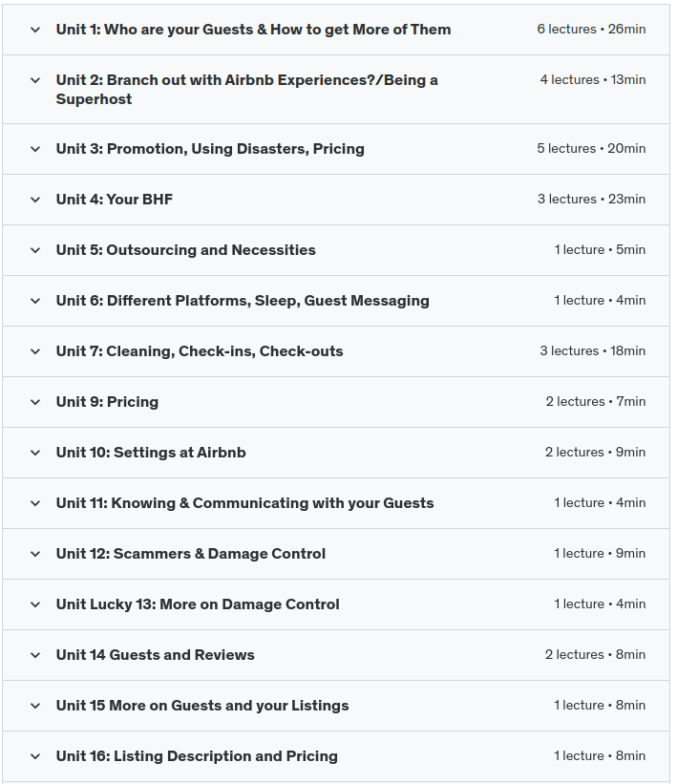Expand chevron next to Unit 11 Knowing Guests

click(x=35, y=503)
